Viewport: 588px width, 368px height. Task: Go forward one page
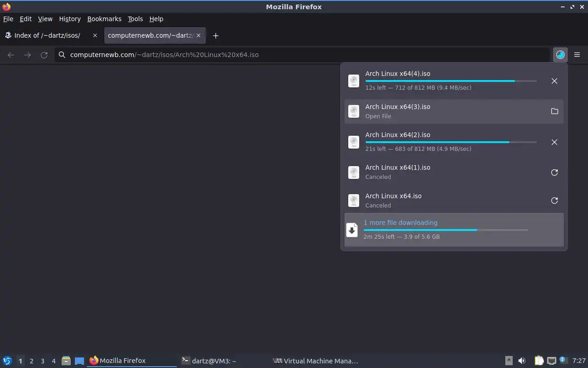[x=28, y=55]
